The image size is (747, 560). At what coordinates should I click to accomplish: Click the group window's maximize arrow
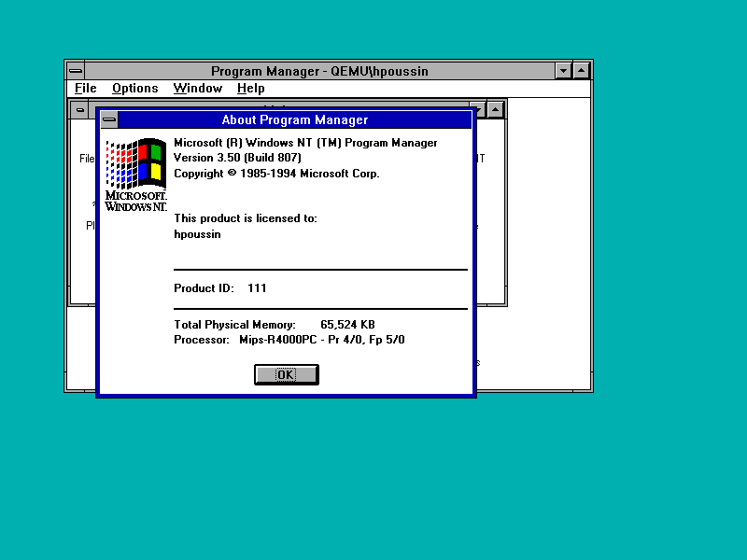coord(495,108)
